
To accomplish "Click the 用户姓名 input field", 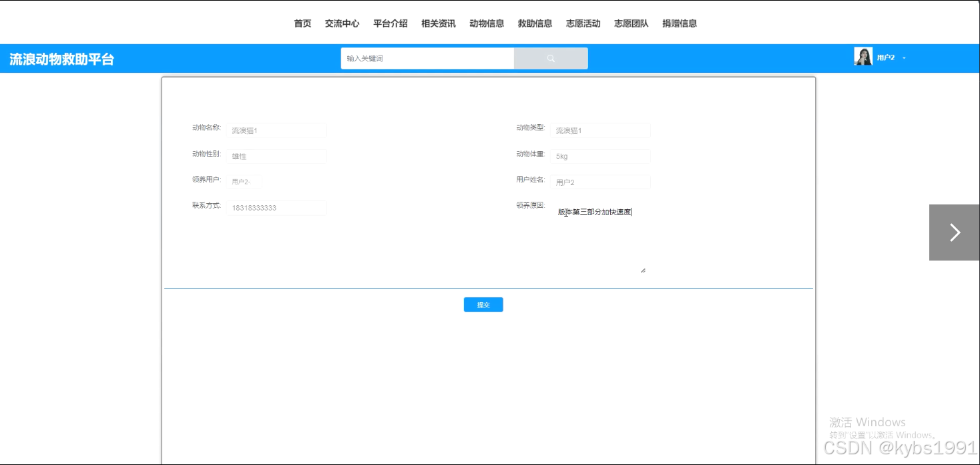I will point(600,182).
